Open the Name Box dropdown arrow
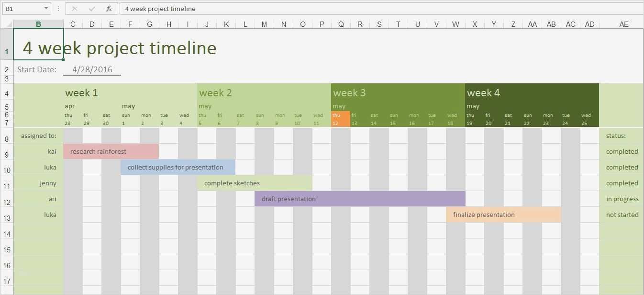 tap(46, 9)
